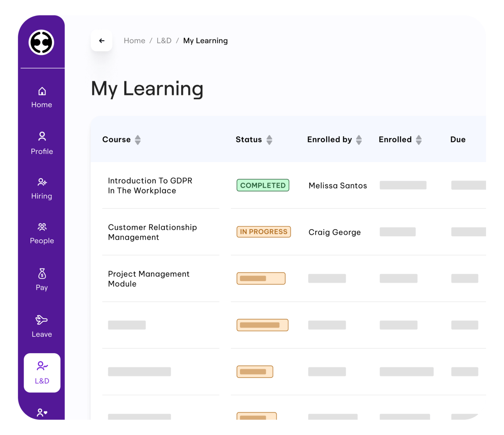Viewport: 504px width, 435px height.
Task: Sort courses by Status column
Action: 269,140
